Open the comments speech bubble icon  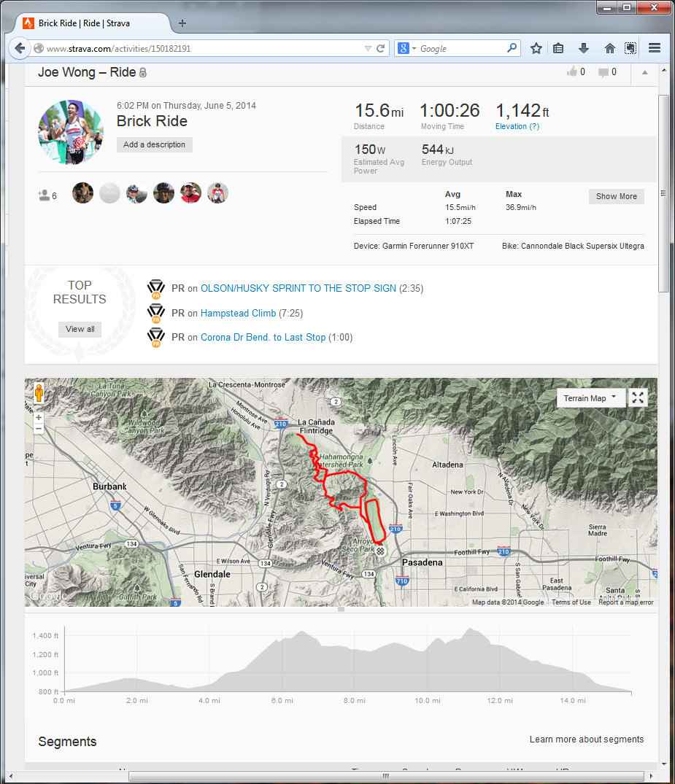(603, 72)
